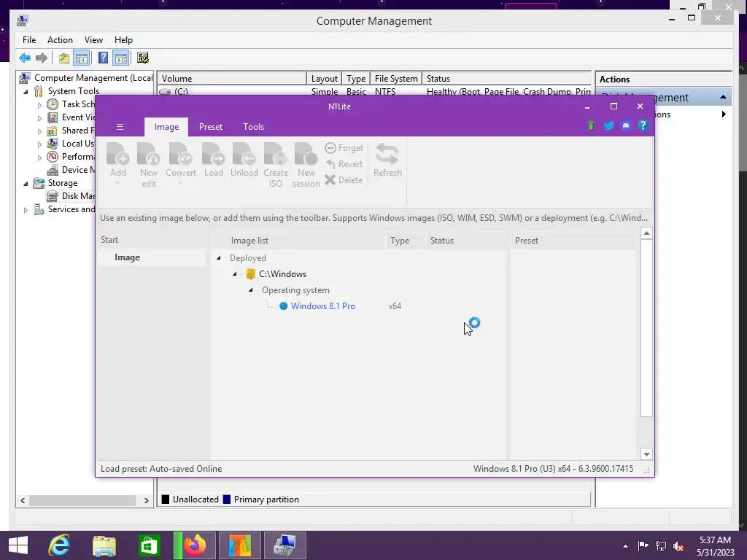Screen dimensions: 747x560
Task: Select Device Manager in the tree
Action: click(x=71, y=169)
